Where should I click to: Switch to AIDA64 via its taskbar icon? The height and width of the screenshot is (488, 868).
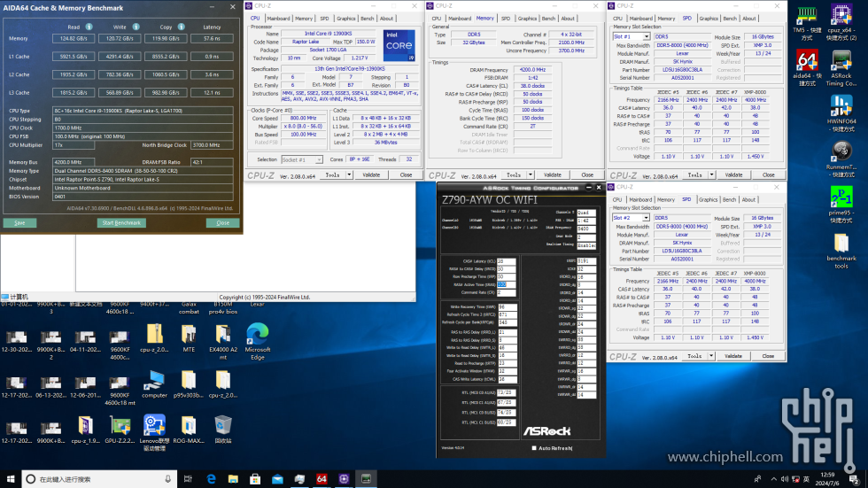pos(322,479)
